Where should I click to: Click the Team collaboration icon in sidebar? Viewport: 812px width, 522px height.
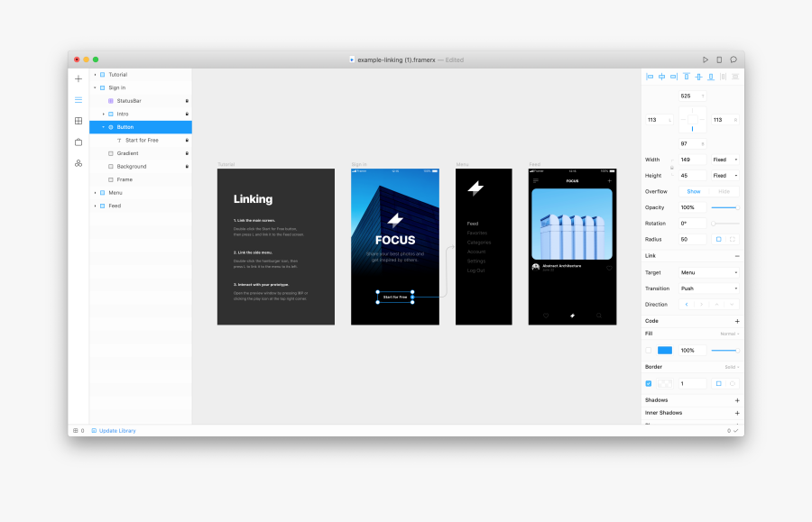click(x=78, y=163)
